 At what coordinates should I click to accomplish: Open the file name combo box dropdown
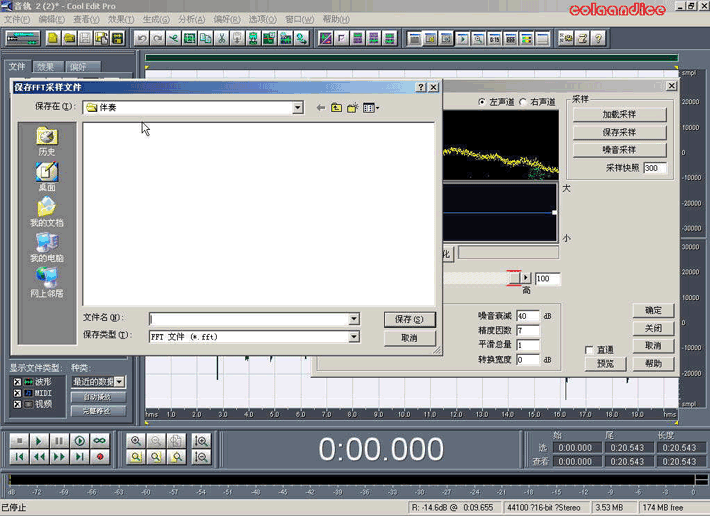click(354, 319)
